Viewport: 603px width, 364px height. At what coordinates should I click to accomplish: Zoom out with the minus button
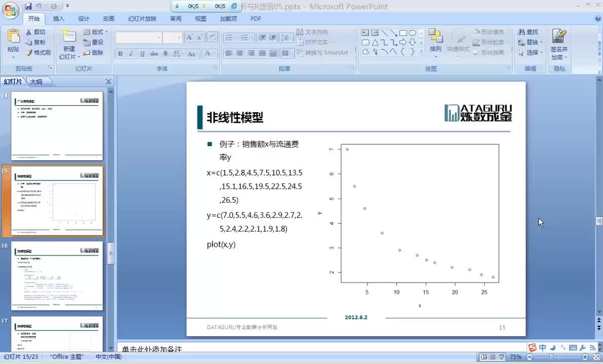(530, 357)
